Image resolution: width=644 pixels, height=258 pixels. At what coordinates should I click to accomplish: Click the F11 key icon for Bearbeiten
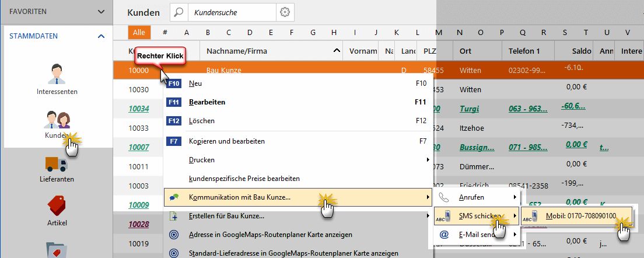click(174, 102)
